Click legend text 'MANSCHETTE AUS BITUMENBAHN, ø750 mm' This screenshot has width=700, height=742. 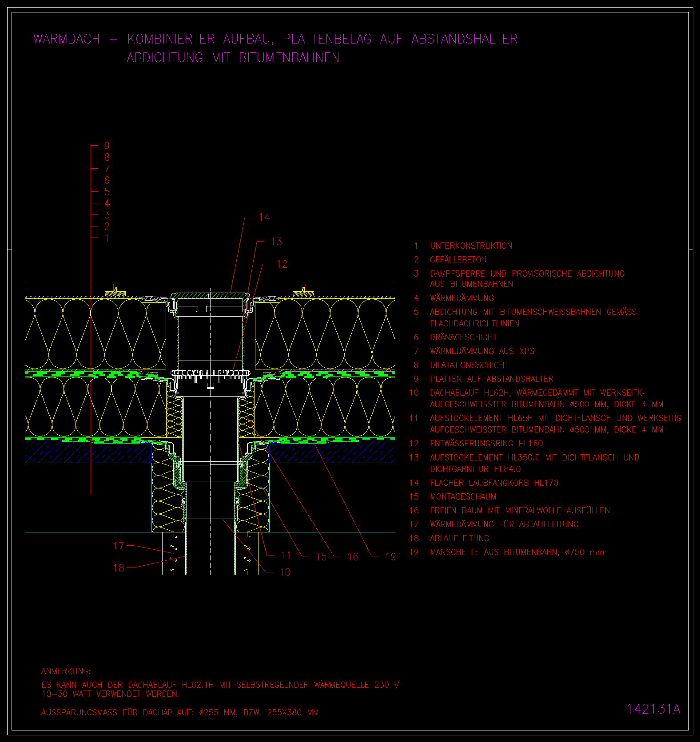517,552
